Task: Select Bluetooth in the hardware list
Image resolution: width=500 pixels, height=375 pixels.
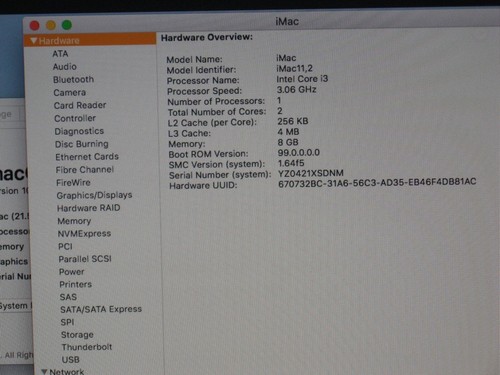Action: pyautogui.click(x=73, y=80)
